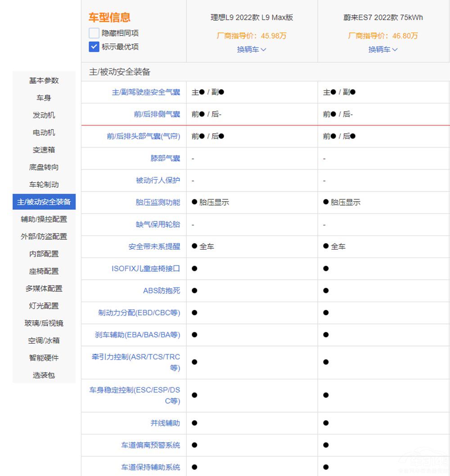This screenshot has width=450, height=476.
Task: Click ISOFIX儿童座椅接口 link
Action: pyautogui.click(x=146, y=269)
